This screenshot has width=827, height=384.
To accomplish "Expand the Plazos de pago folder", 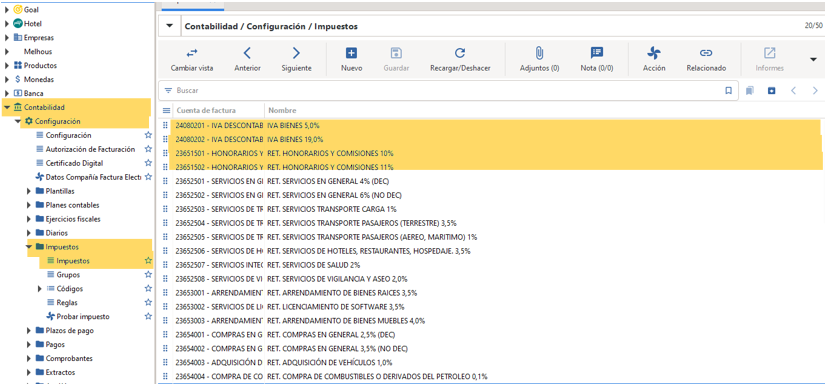I will tap(29, 331).
